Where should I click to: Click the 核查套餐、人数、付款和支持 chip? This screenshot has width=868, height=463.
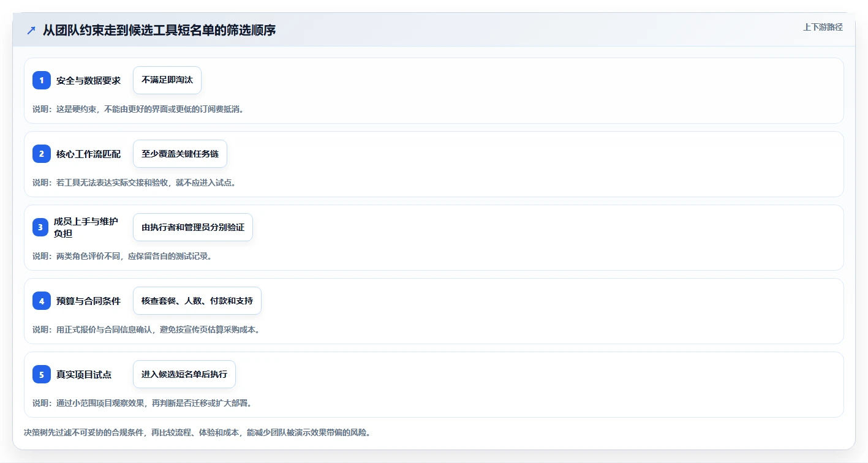[197, 301]
